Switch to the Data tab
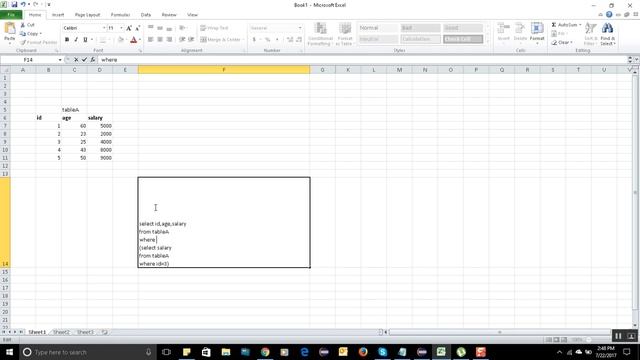The width and height of the screenshot is (640, 360). point(146,15)
